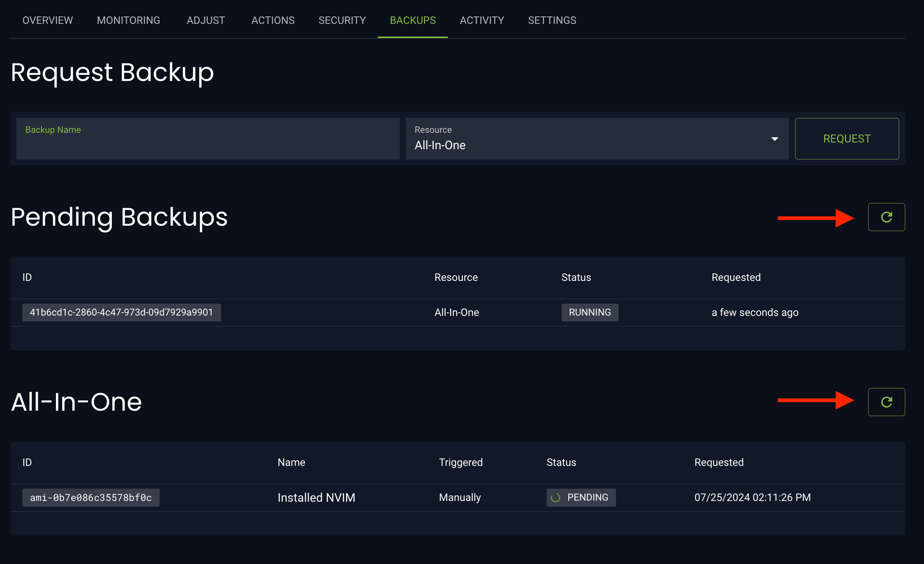The image size is (924, 564).
Task: Open the Actions tab
Action: click(x=273, y=20)
